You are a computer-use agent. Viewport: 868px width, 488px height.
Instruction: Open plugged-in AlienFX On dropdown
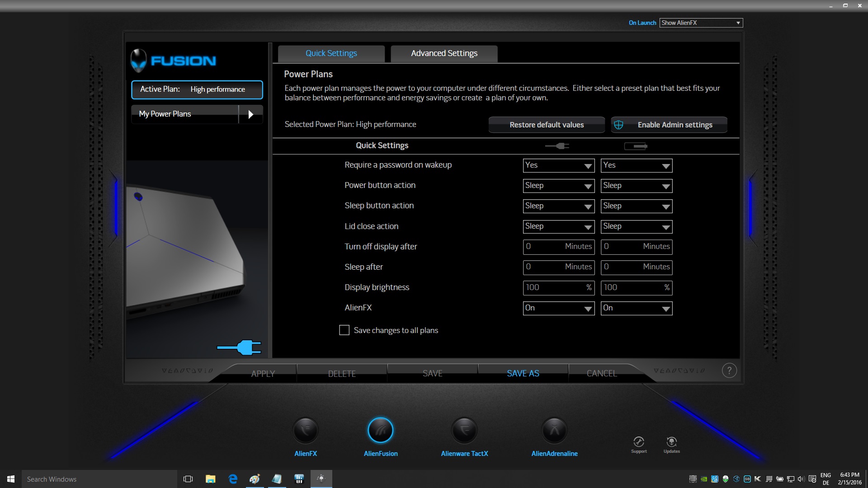click(558, 308)
